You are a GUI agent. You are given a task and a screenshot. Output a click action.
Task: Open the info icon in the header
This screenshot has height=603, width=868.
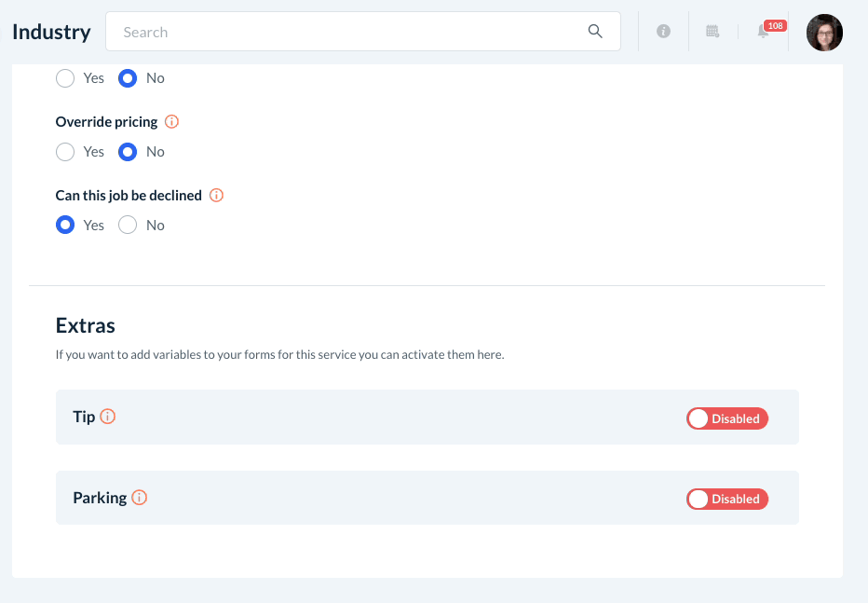[663, 32]
